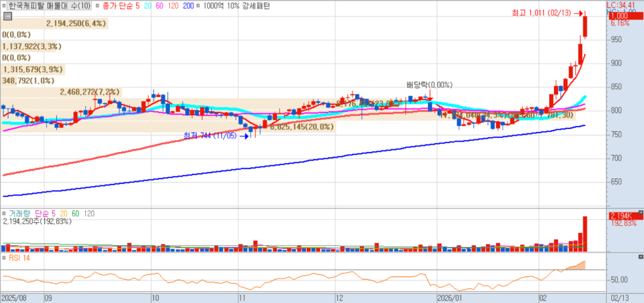Toggle the square marker before 1000억 10% 강세패턴
The image size is (644, 303).
point(198,6)
